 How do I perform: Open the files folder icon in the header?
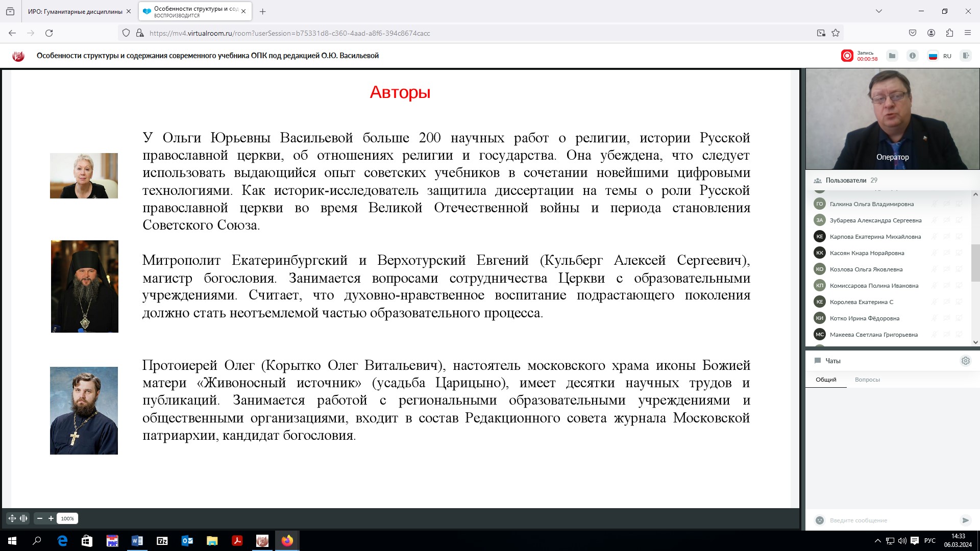click(x=892, y=56)
